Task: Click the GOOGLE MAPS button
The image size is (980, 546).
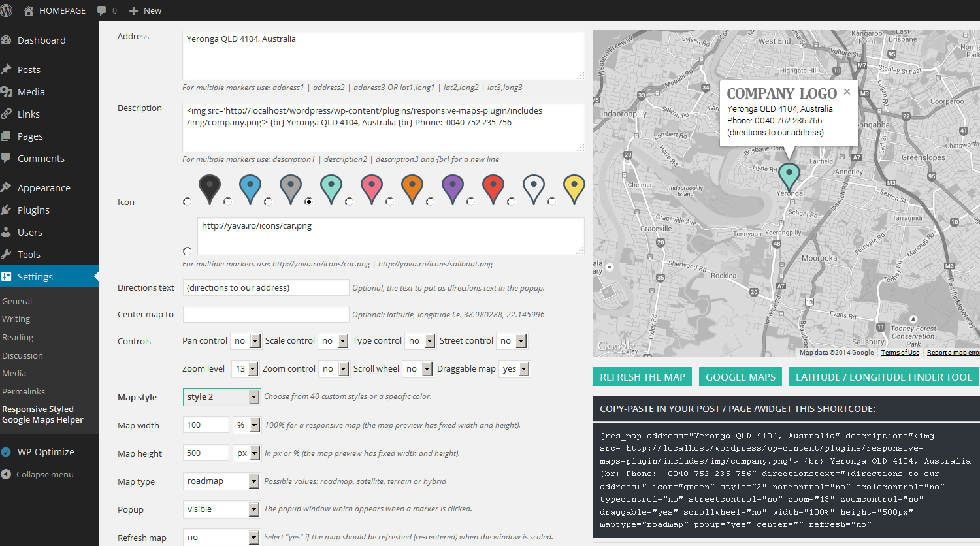Action: pyautogui.click(x=740, y=377)
